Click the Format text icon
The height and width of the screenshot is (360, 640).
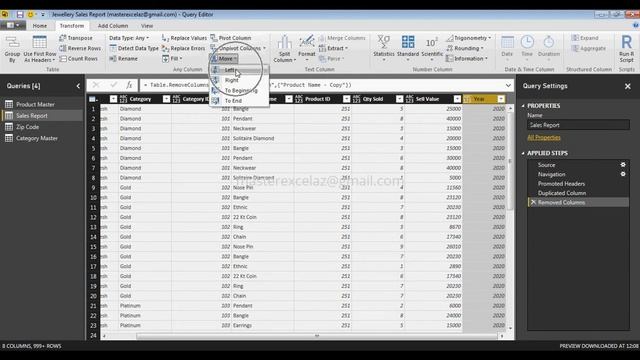[307, 42]
